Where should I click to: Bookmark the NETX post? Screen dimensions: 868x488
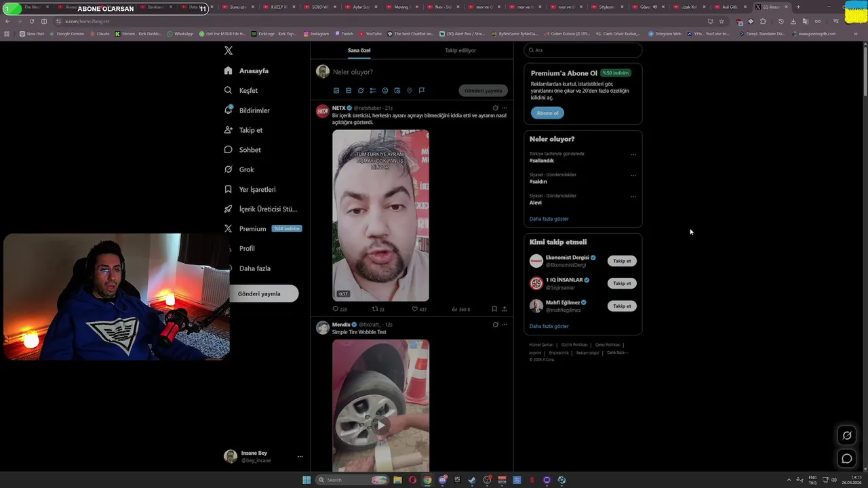click(494, 309)
